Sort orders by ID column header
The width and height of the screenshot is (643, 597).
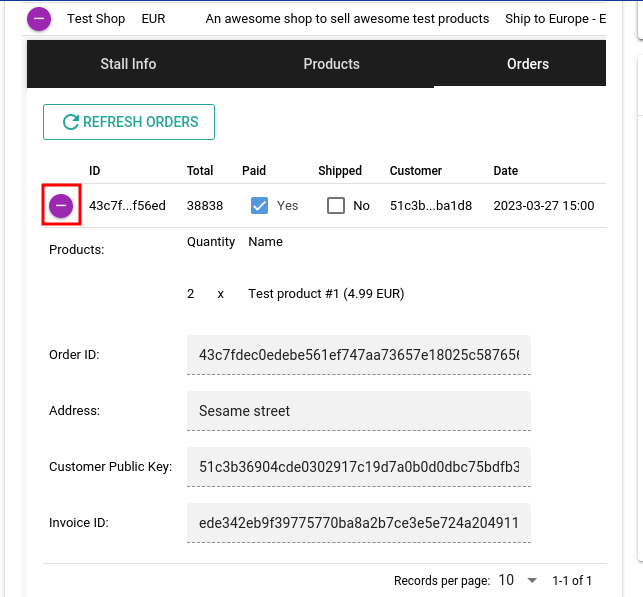point(95,171)
